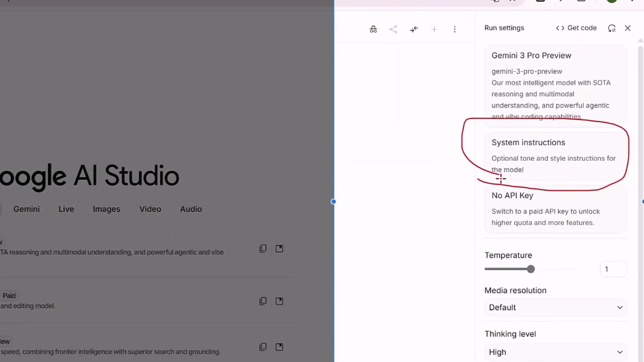Open-in-panel icon for SOTA reasoning model row
Viewport: 644px width, 362px height.
point(279,248)
